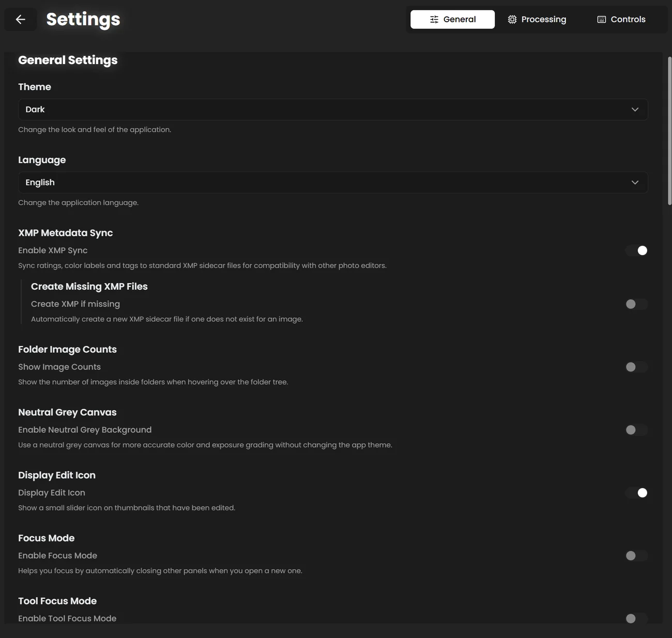Open the Language dropdown showing English
The width and height of the screenshot is (672, 638).
coord(333,182)
